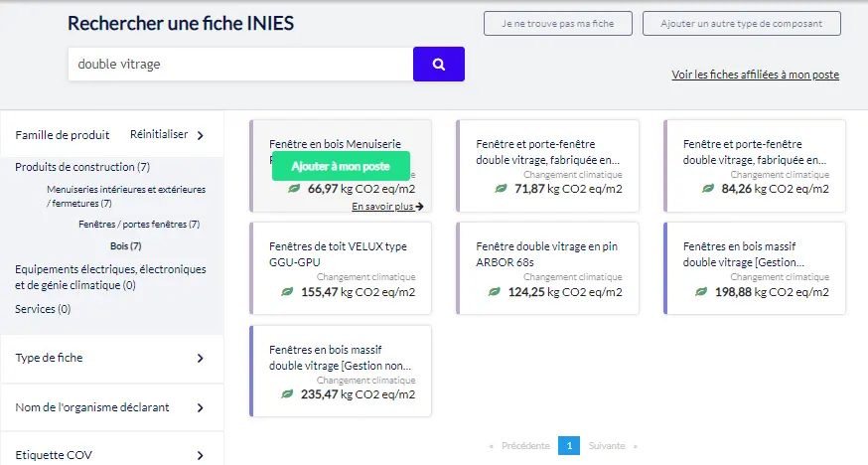
Task: Collapse the Famille de produit chevron
Action: click(201, 135)
